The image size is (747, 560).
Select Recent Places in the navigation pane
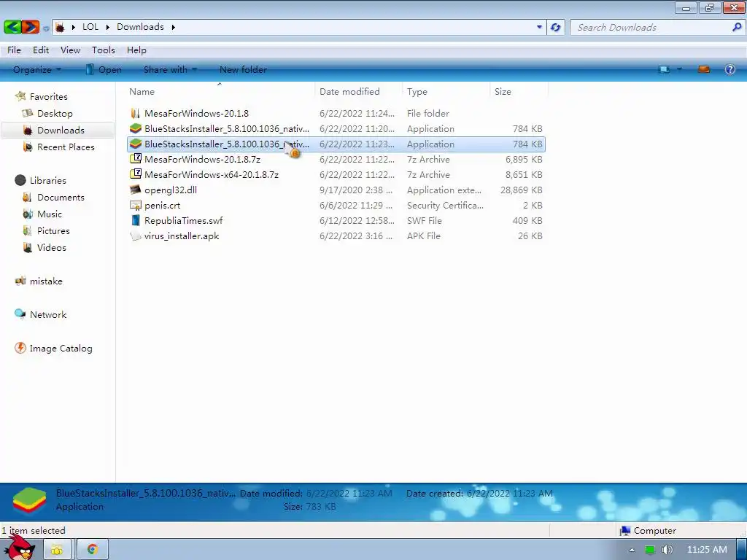pos(66,147)
